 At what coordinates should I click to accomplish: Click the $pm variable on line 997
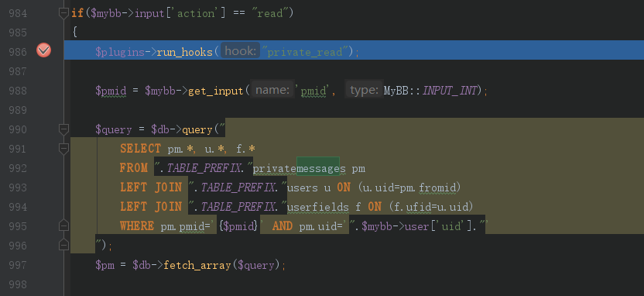pyautogui.click(x=104, y=266)
